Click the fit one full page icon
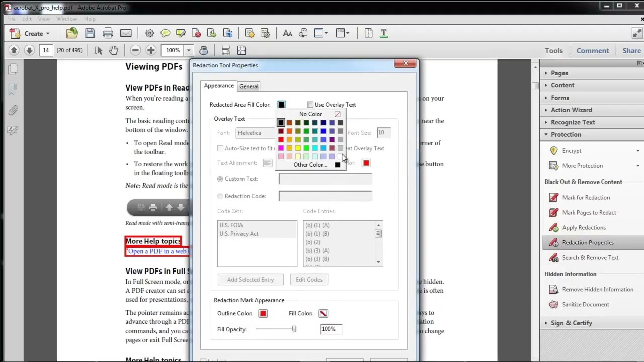This screenshot has width=644, height=362. [x=242, y=50]
